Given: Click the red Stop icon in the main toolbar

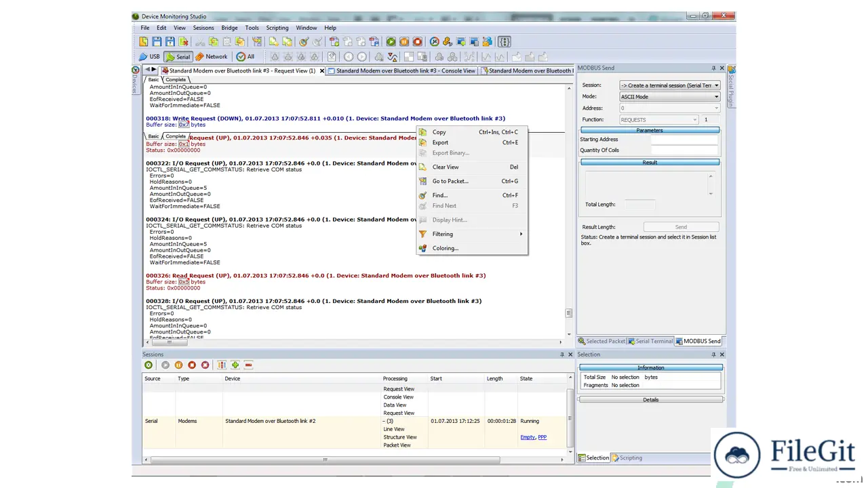Looking at the screenshot, I should click(x=418, y=41).
